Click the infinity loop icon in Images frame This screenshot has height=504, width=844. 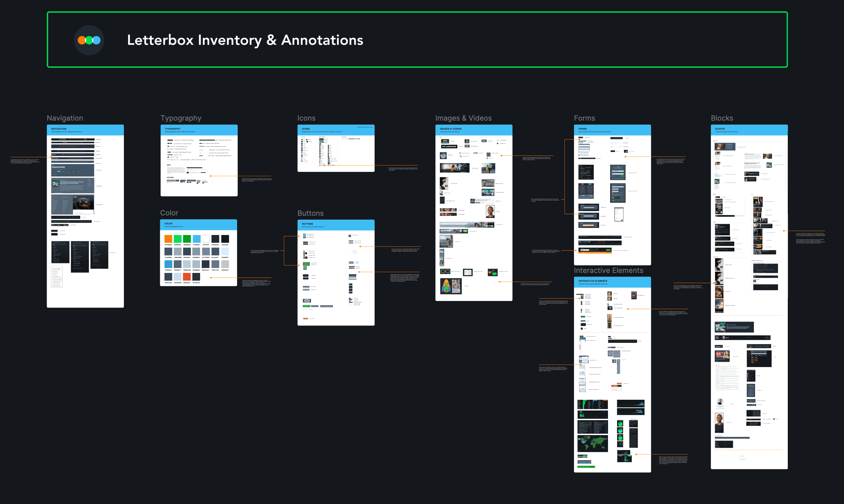coord(445,271)
